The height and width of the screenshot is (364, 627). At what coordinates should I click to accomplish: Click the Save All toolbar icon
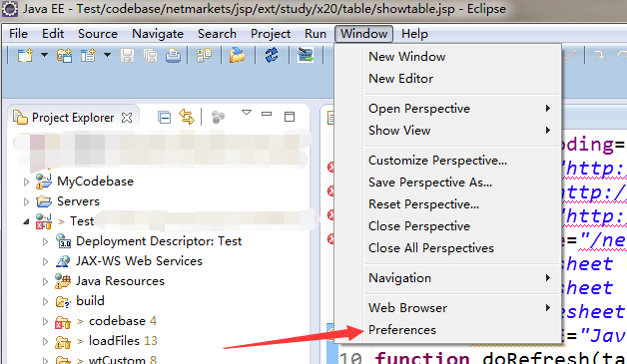click(x=150, y=56)
